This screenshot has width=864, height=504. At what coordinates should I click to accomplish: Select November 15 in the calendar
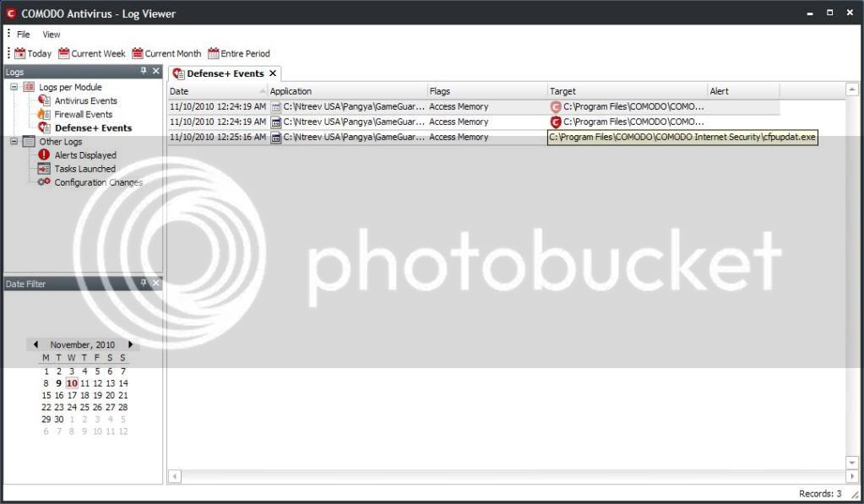(x=46, y=395)
